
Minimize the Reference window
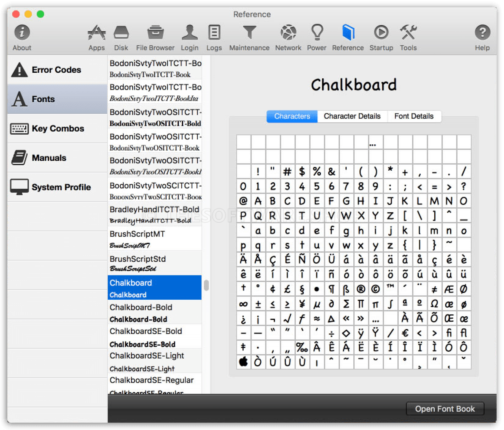28,14
